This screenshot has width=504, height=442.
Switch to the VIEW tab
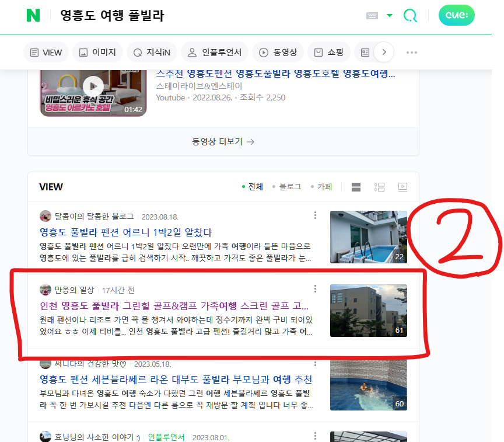(46, 53)
